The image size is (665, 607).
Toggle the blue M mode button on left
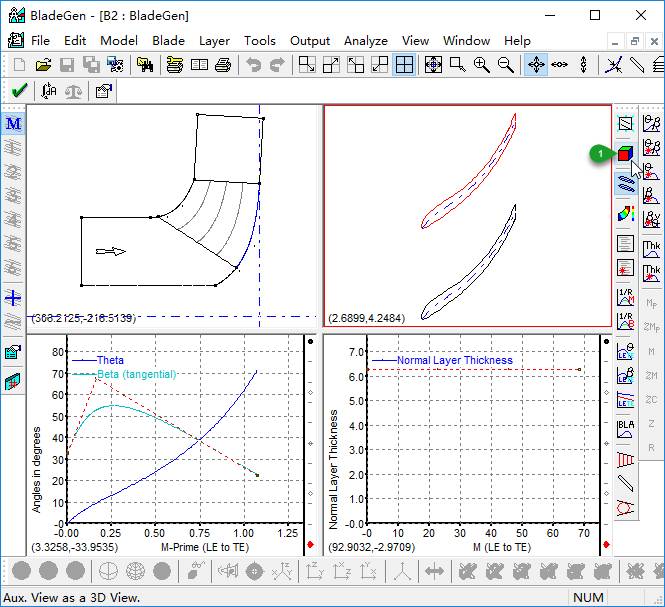coord(13,124)
